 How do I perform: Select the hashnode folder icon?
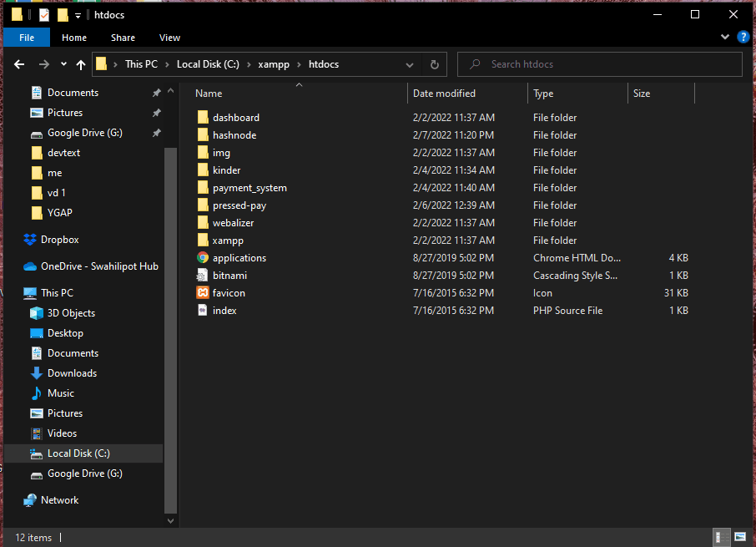point(203,134)
